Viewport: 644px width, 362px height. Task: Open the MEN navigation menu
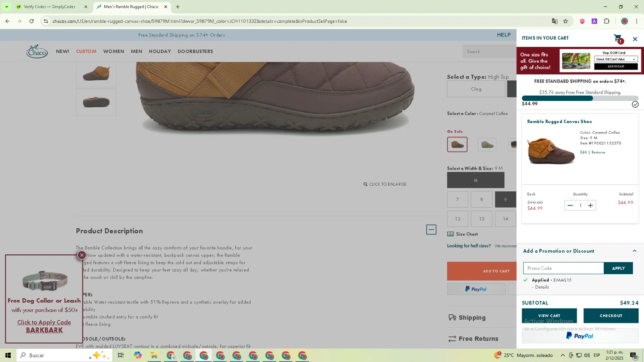tap(137, 51)
